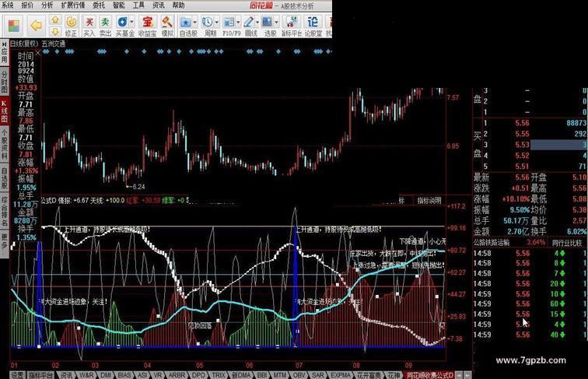Open the 分析 menu
588x379 pixels.
pyautogui.click(x=47, y=5)
